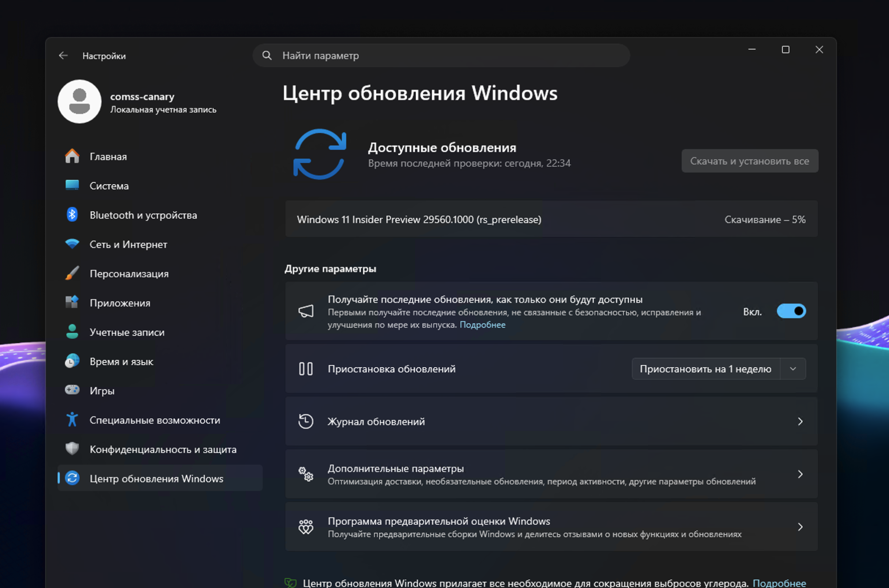Open Учетные записи section
889x588 pixels.
click(160, 332)
